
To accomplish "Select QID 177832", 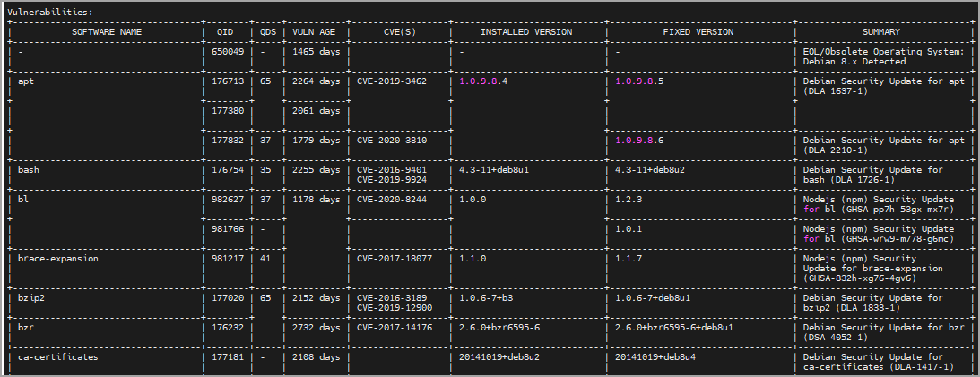I will (227, 141).
